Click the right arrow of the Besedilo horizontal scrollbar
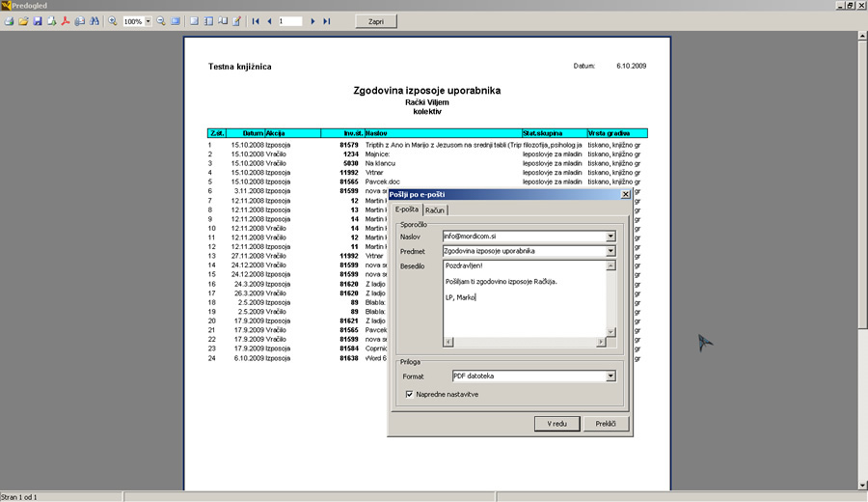This screenshot has width=868, height=502. pyautogui.click(x=601, y=342)
